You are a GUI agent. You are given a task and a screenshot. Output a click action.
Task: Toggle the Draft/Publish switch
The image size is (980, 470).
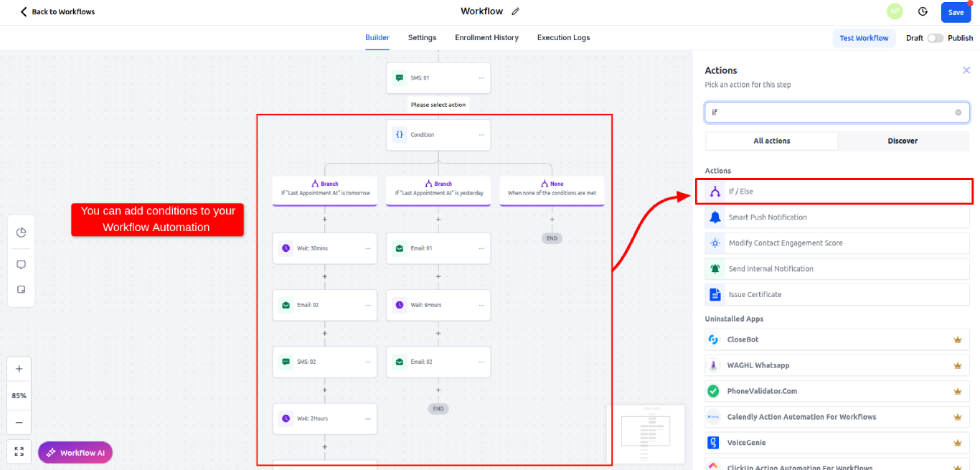click(935, 38)
